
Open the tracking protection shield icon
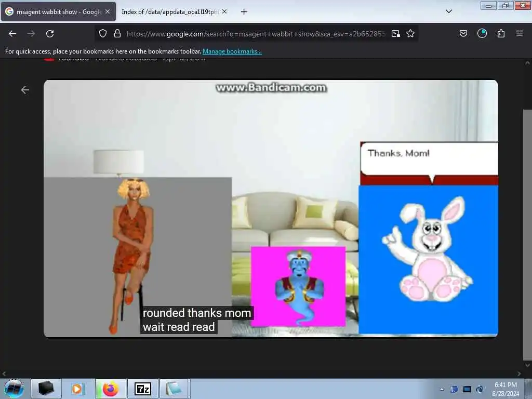[103, 34]
